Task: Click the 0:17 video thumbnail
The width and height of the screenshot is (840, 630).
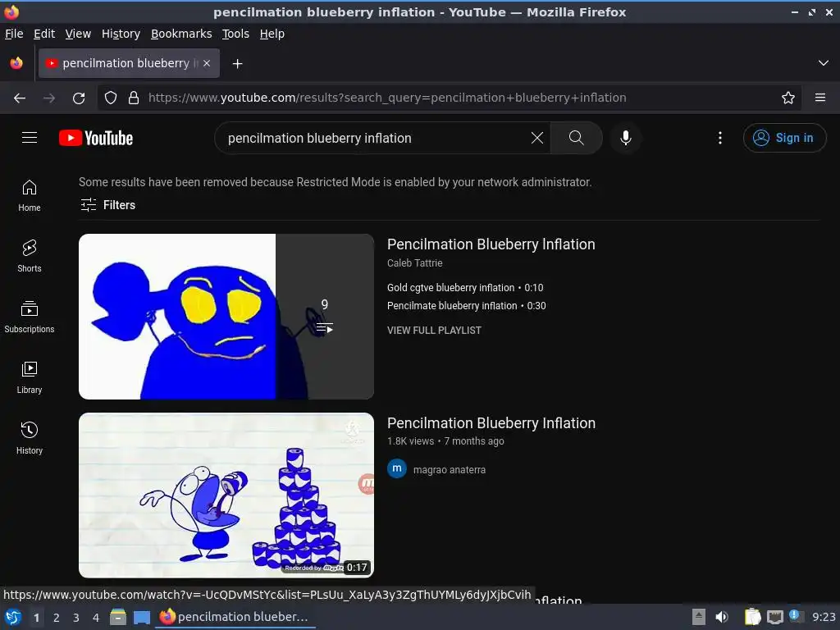Action: click(x=226, y=495)
